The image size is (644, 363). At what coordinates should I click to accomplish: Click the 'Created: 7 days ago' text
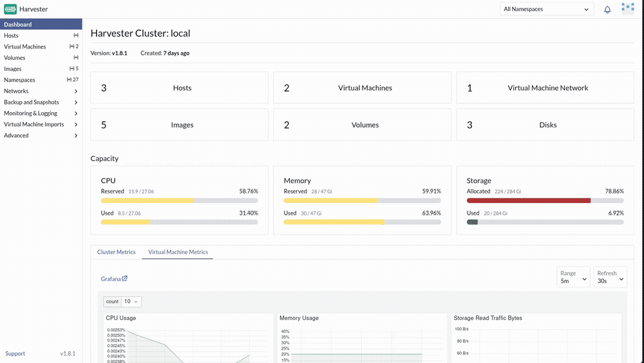pos(165,53)
